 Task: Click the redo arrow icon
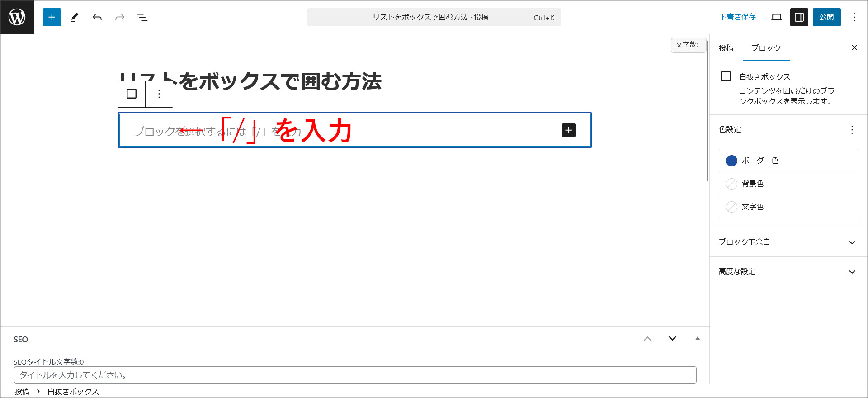point(120,17)
